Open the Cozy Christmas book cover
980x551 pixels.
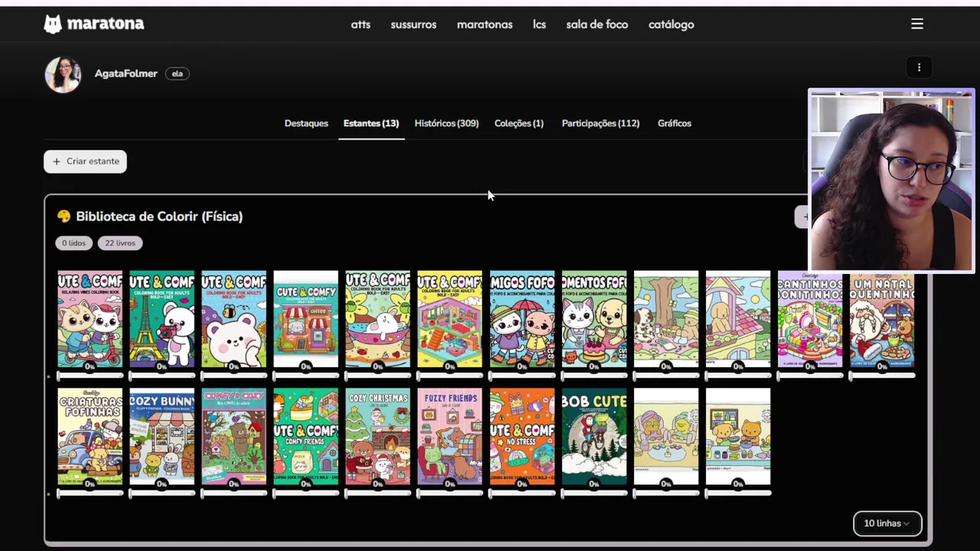[x=377, y=437]
